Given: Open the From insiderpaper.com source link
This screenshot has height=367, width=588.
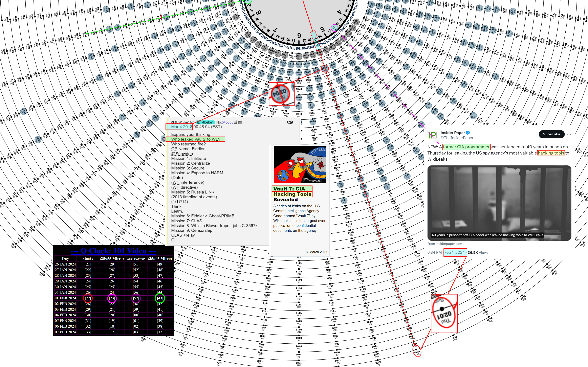Looking at the screenshot, I should (x=444, y=244).
